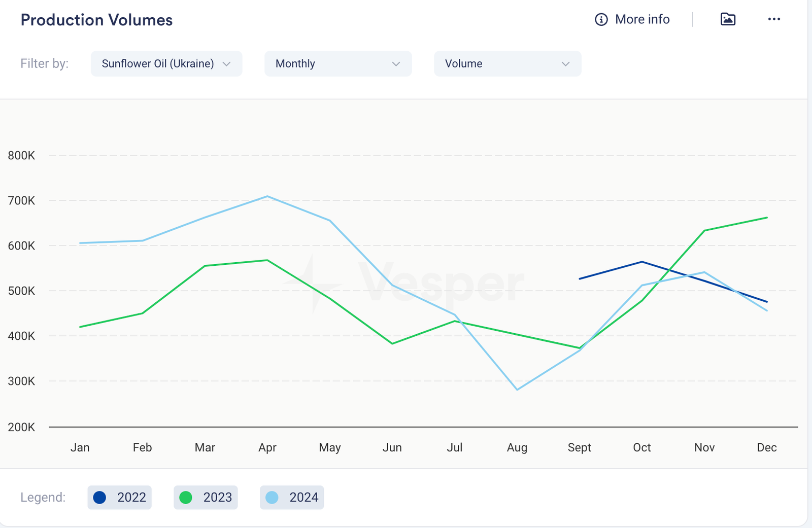Toggle the 2022 series in the legend
812x528 pixels.
coord(120,497)
